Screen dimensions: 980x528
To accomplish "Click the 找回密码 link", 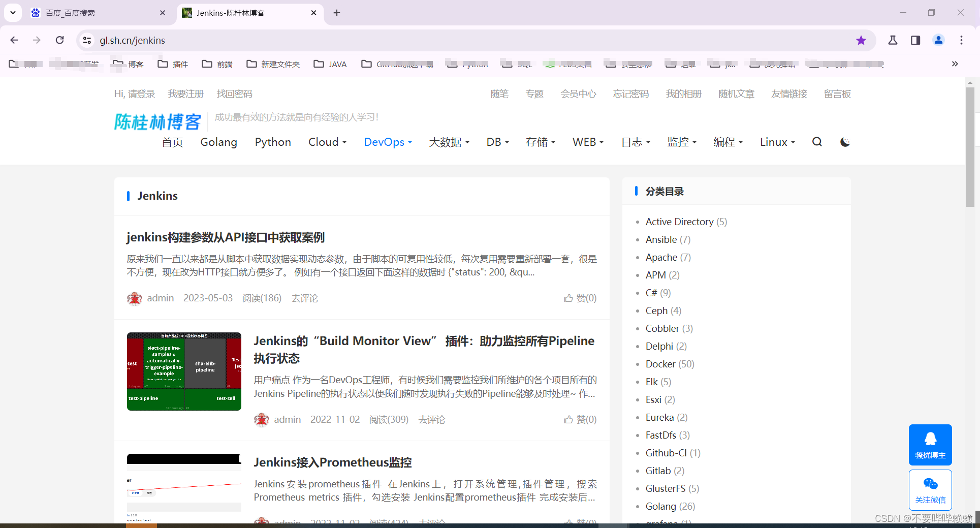I will [x=234, y=94].
